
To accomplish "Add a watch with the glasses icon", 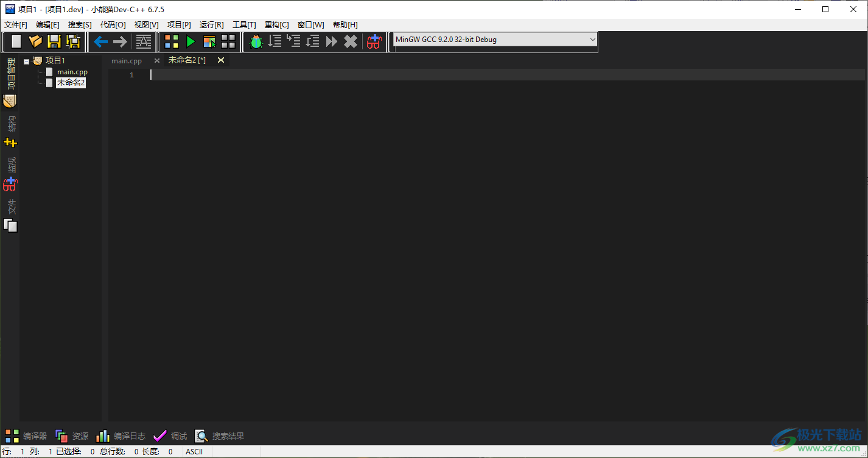I will coord(374,41).
